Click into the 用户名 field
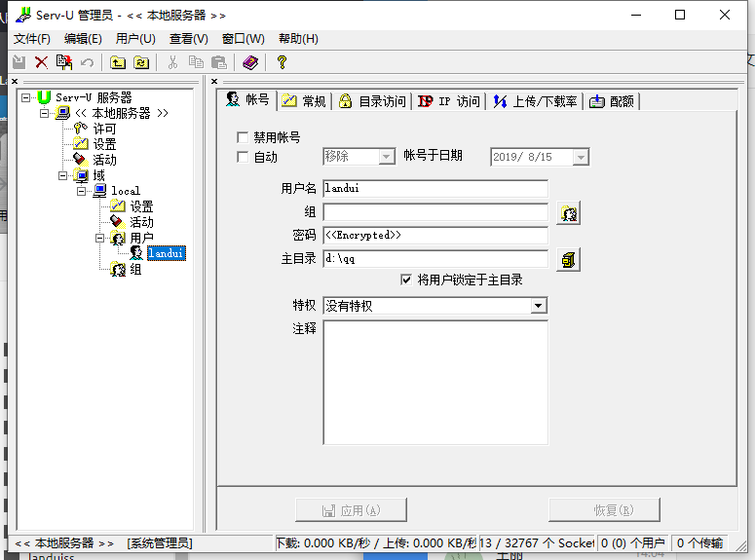 (435, 188)
